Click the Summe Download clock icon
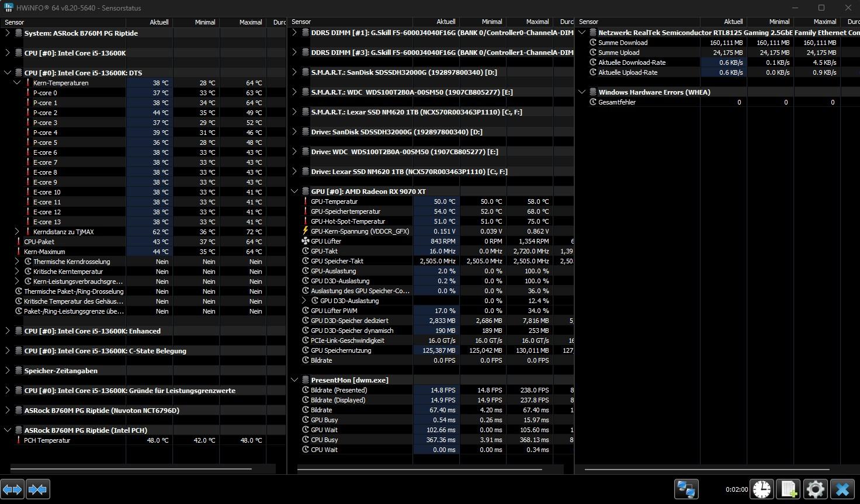Viewport: 860px width, 504px height. [592, 43]
